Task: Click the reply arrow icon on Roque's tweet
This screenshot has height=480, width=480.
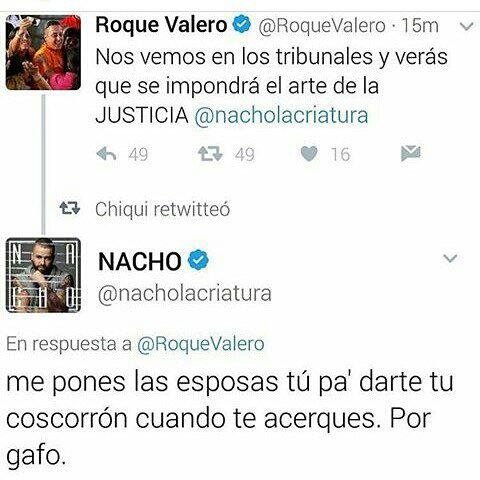Action: pyautogui.click(x=106, y=154)
